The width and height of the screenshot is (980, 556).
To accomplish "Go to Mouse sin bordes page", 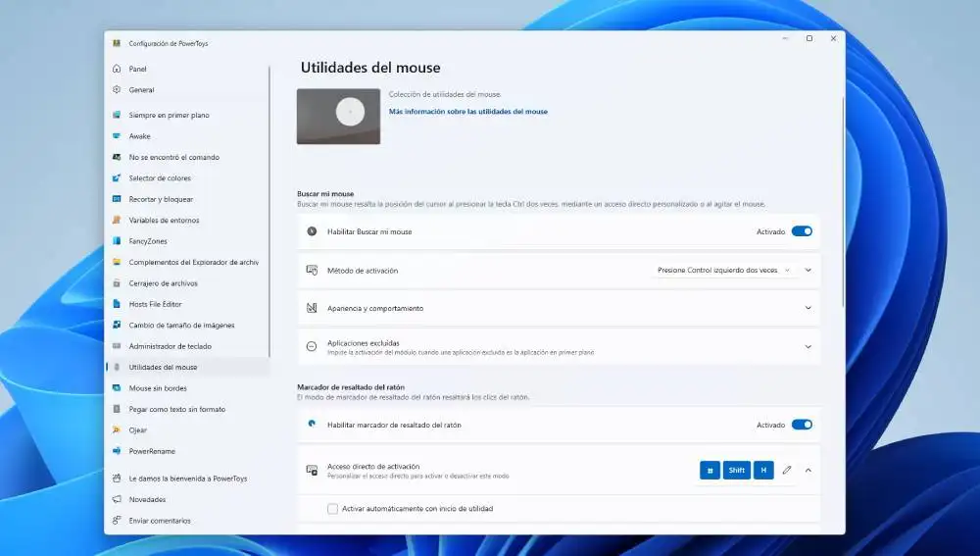I will tap(187, 388).
